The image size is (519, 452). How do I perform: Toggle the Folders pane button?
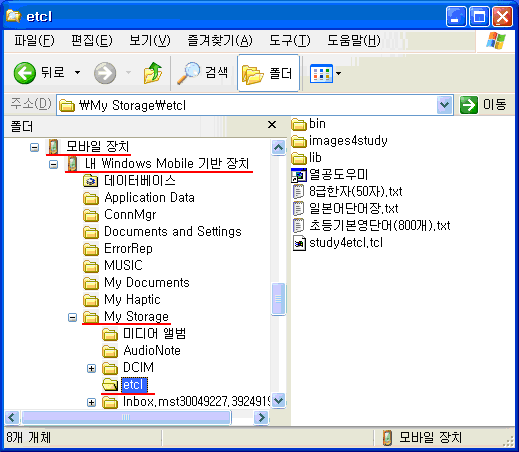click(x=268, y=73)
